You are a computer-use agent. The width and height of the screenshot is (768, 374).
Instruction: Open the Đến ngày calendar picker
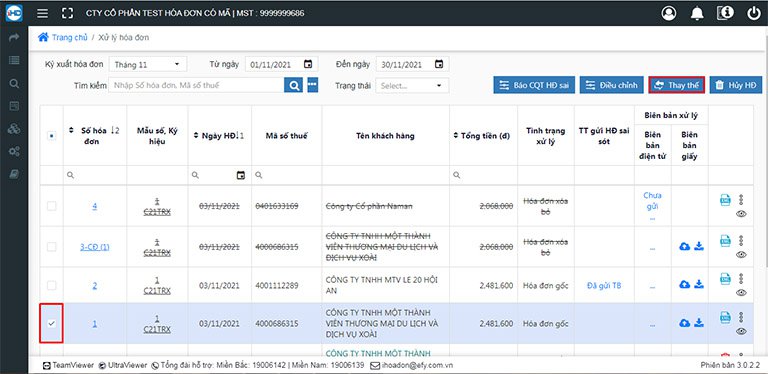tap(439, 64)
